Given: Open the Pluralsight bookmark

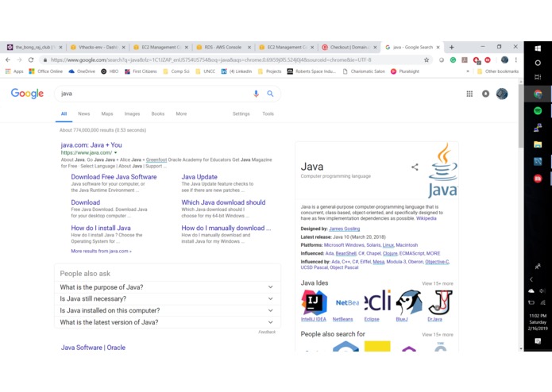Looking at the screenshot, I should [405, 71].
